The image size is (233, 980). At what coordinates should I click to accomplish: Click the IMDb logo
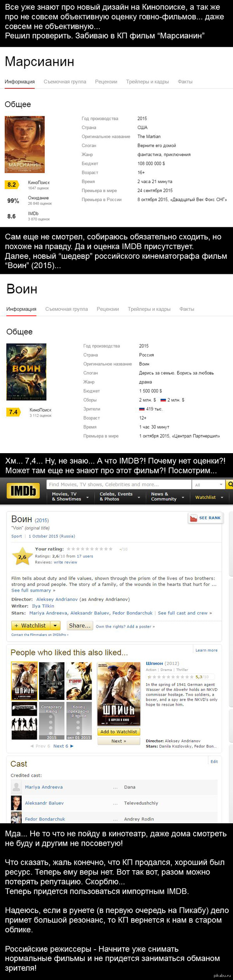pos(23,491)
